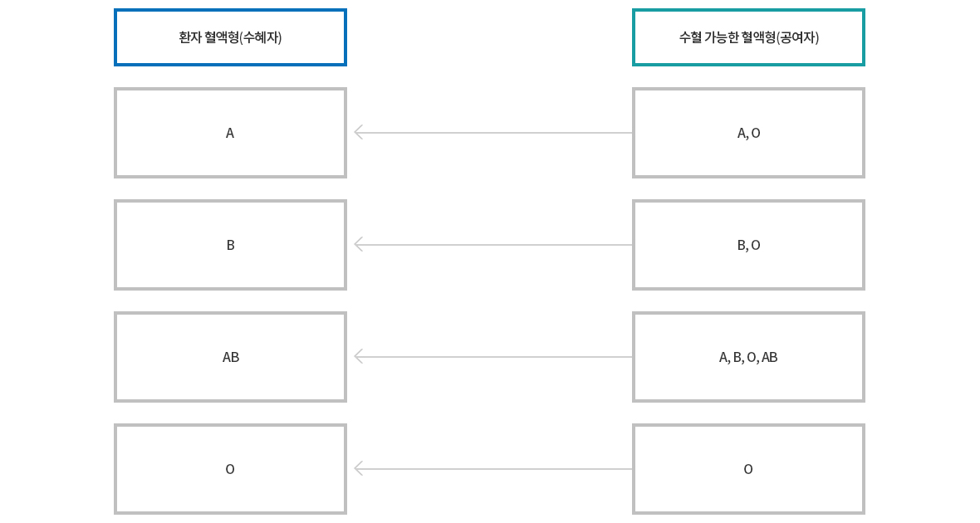The width and height of the screenshot is (980, 523).
Task: Select the donor 'A, O' box
Action: [x=748, y=133]
